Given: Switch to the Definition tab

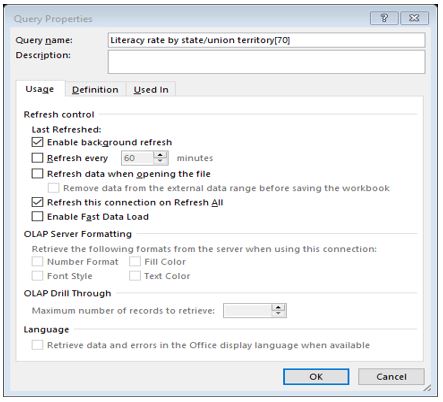Looking at the screenshot, I should (x=95, y=89).
